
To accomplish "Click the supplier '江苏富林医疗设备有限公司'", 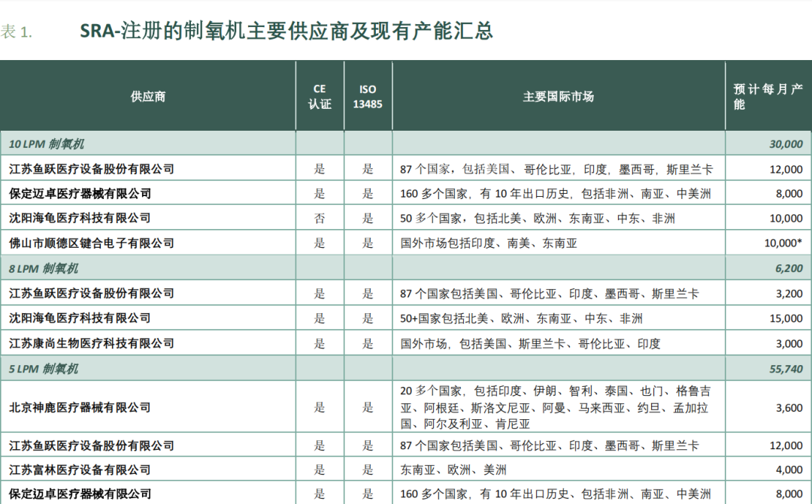I will click(80, 469).
